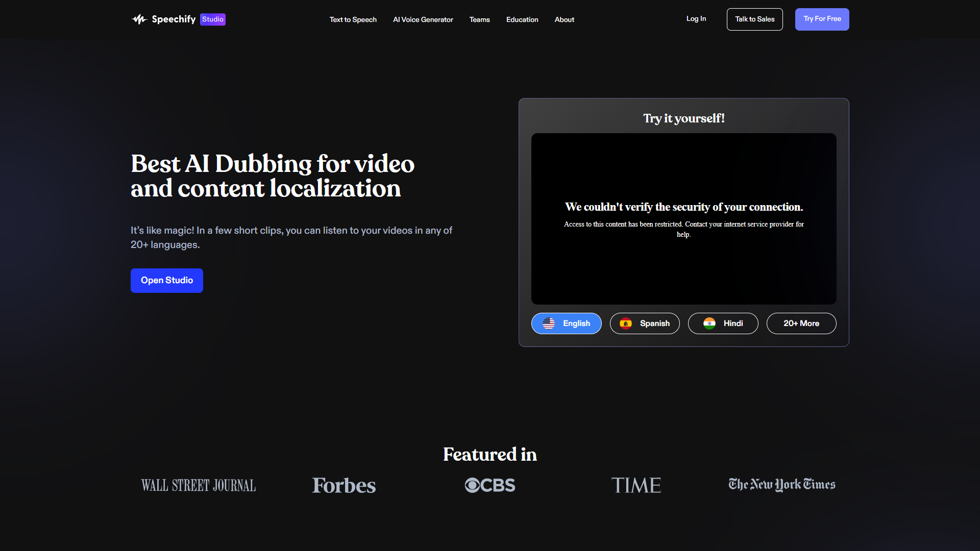The height and width of the screenshot is (551, 980).
Task: Navigate to the Teams page
Action: point(479,19)
